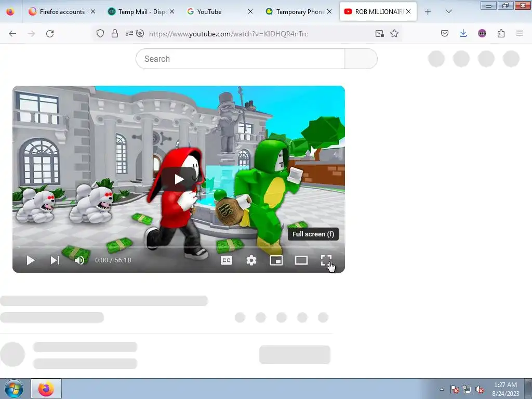Bookmark this page with the star
The image size is (532, 399).
click(394, 33)
